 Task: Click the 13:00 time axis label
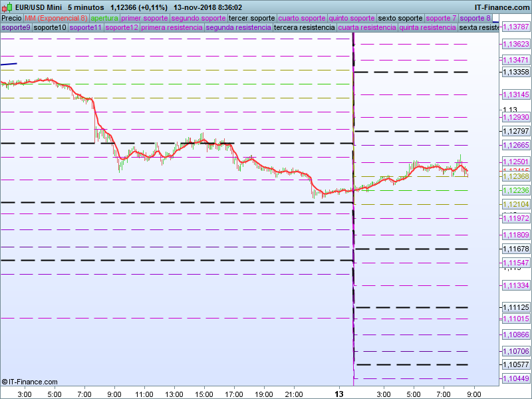click(x=174, y=394)
